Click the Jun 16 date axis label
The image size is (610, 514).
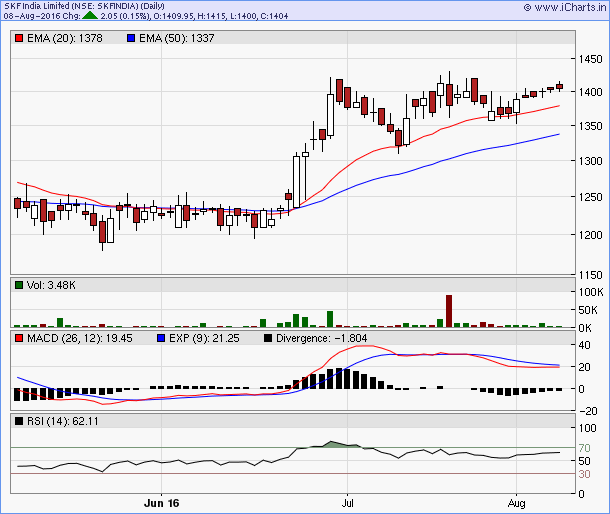(161, 503)
